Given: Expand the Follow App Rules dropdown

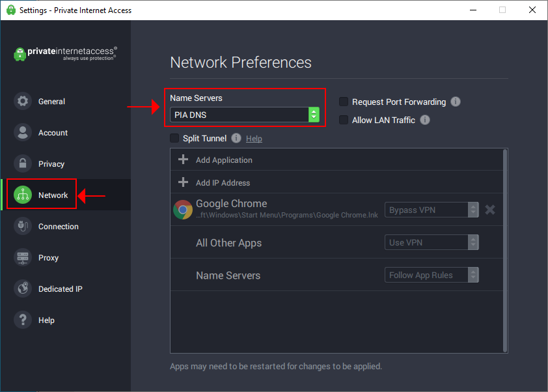Looking at the screenshot, I should coord(431,275).
